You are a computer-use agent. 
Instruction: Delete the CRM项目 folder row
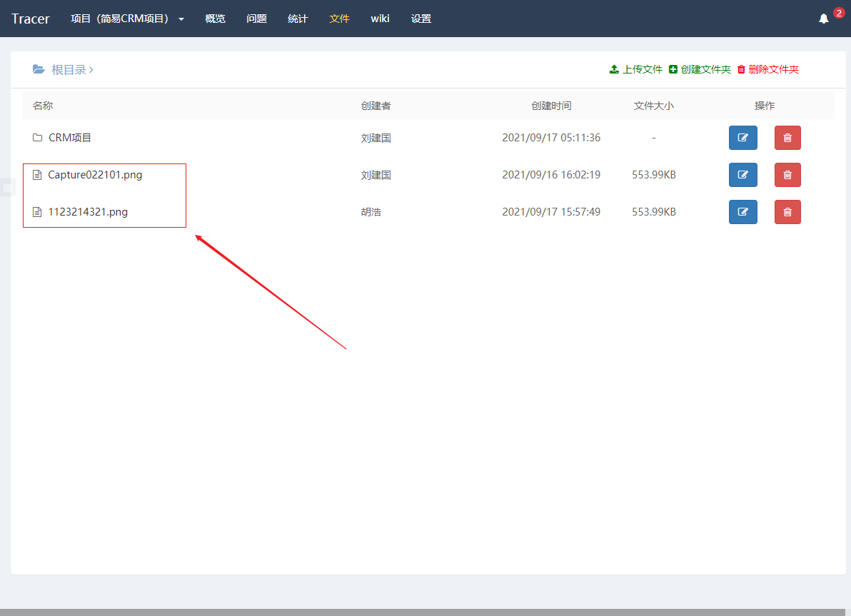(787, 138)
